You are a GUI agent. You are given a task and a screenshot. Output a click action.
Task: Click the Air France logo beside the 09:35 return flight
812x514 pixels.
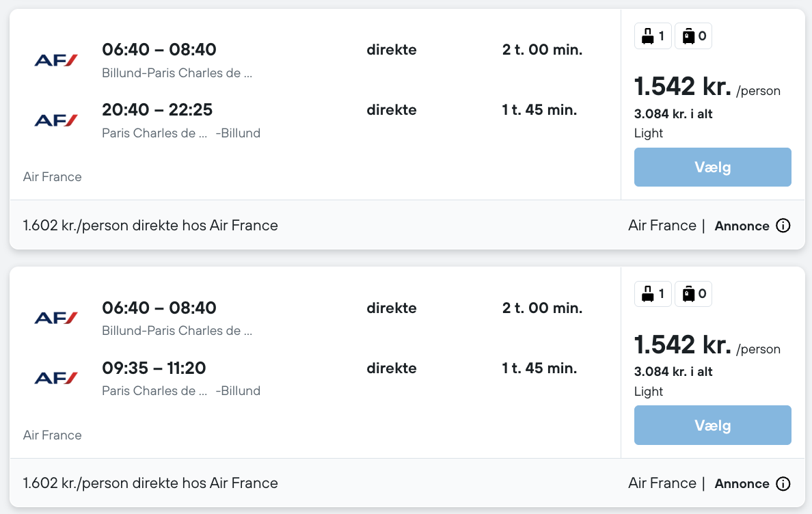[x=56, y=378]
